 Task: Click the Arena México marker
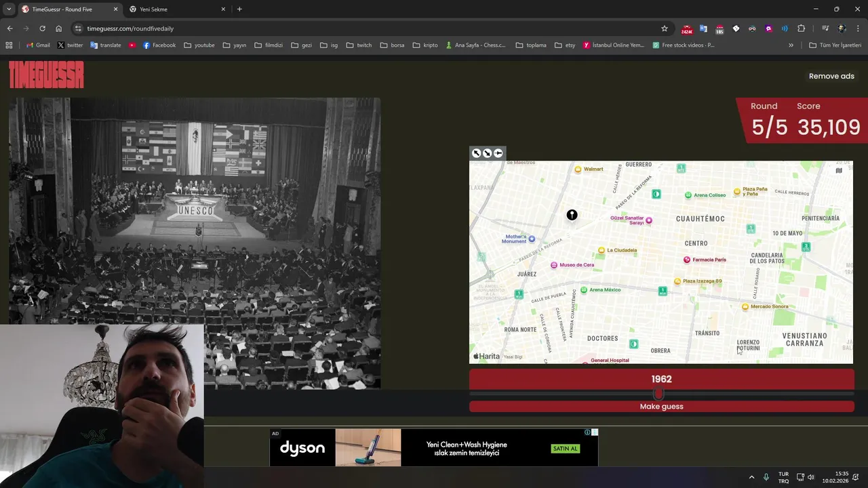coord(584,290)
